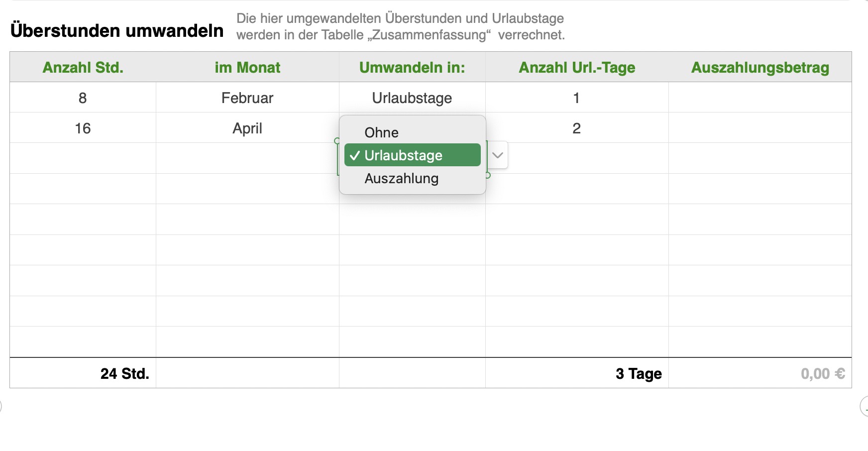Click the 'Februar' month cell

coord(247,98)
